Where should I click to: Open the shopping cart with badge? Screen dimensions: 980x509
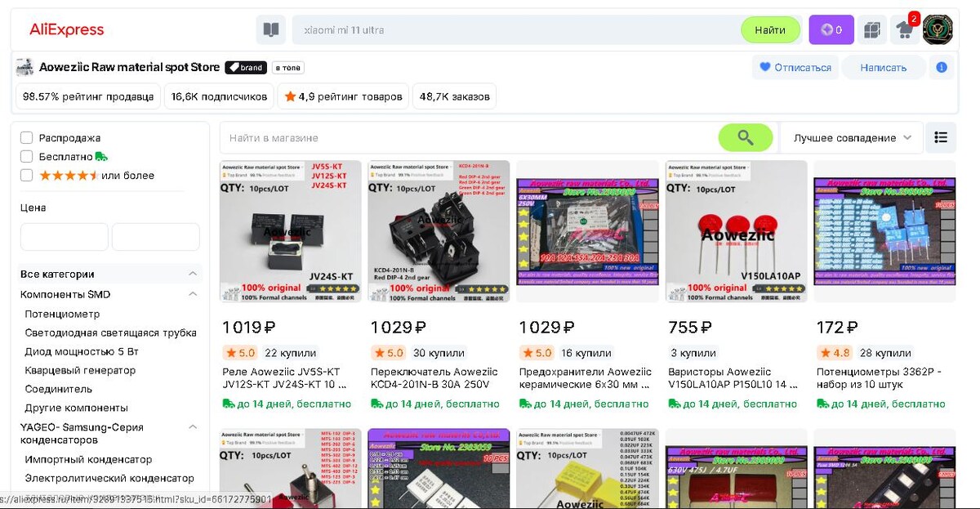tap(905, 29)
